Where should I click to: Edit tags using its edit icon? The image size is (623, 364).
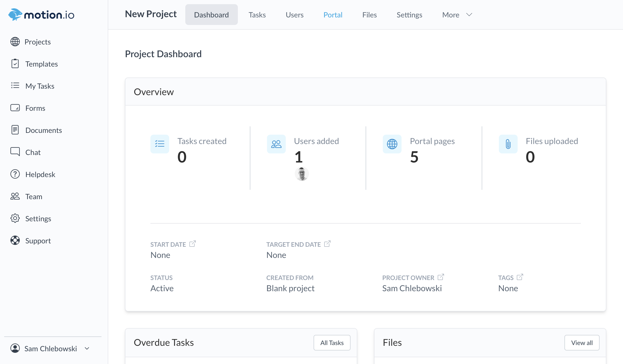click(x=520, y=277)
